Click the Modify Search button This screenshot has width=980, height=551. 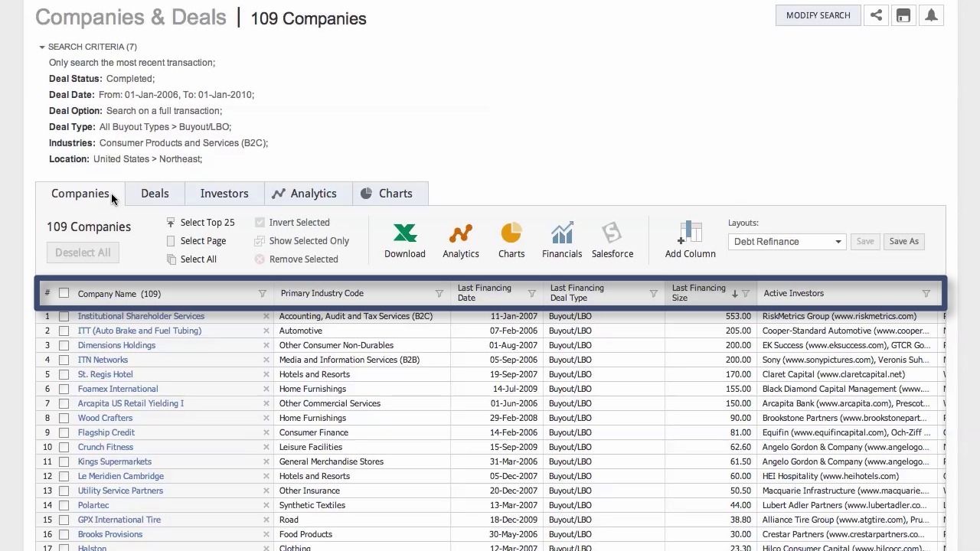(818, 15)
